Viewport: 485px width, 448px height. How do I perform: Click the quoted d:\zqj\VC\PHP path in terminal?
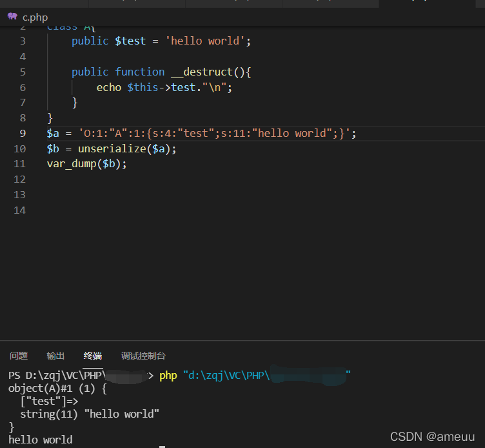(x=267, y=376)
